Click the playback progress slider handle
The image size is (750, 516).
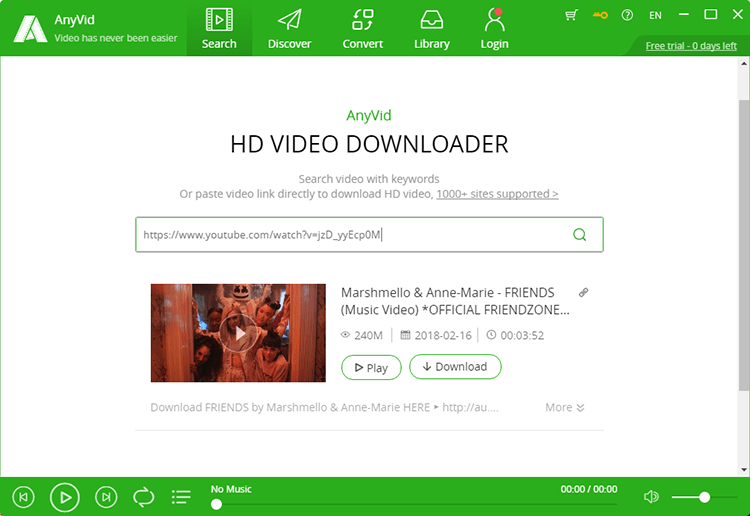216,504
